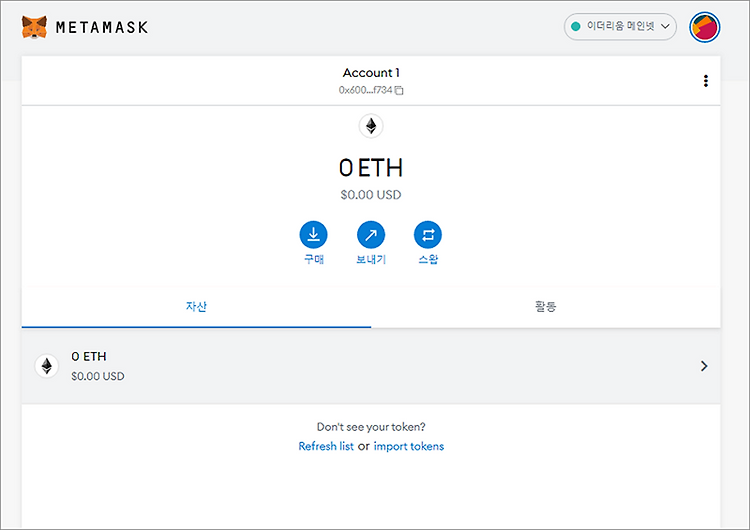This screenshot has height=530, width=750.
Task: Click the 보내기 (Send) arrow button
Action: (x=371, y=235)
